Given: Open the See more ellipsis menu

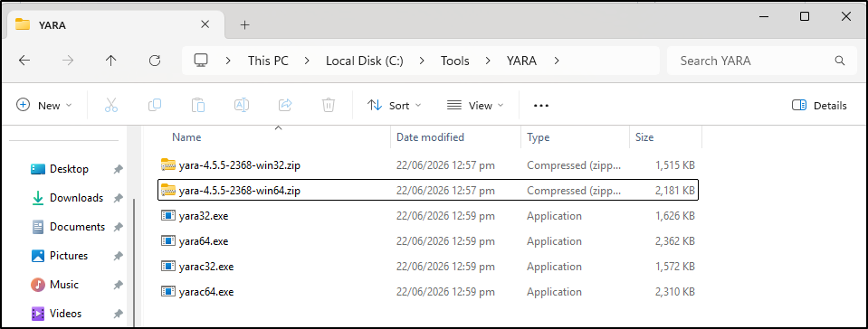Looking at the screenshot, I should tap(541, 105).
